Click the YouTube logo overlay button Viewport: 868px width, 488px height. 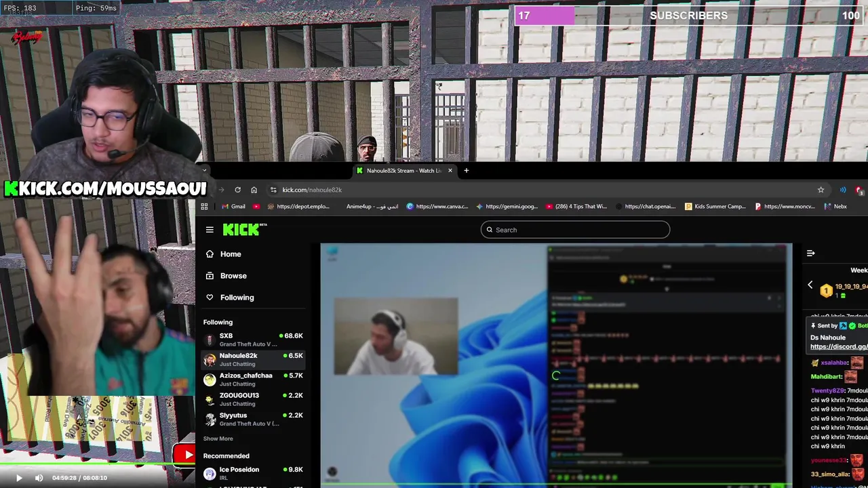coord(184,455)
